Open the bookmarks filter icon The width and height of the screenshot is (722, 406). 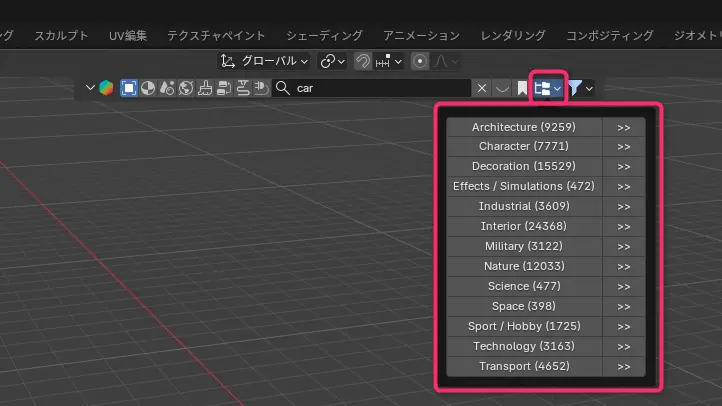pos(522,88)
